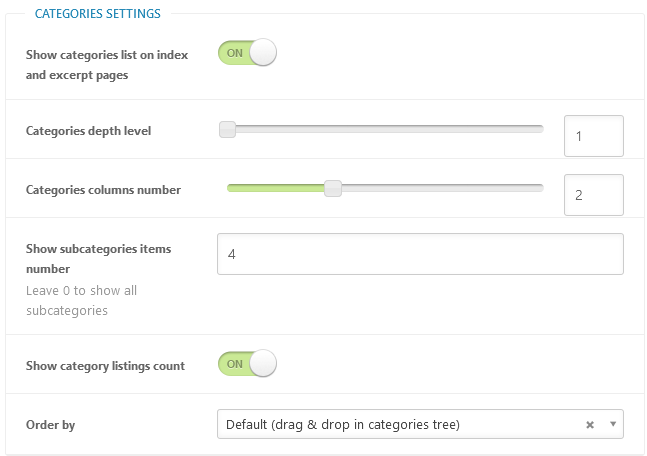The height and width of the screenshot is (456, 647).
Task: Select the Default drag & drop order option
Action: 343,424
